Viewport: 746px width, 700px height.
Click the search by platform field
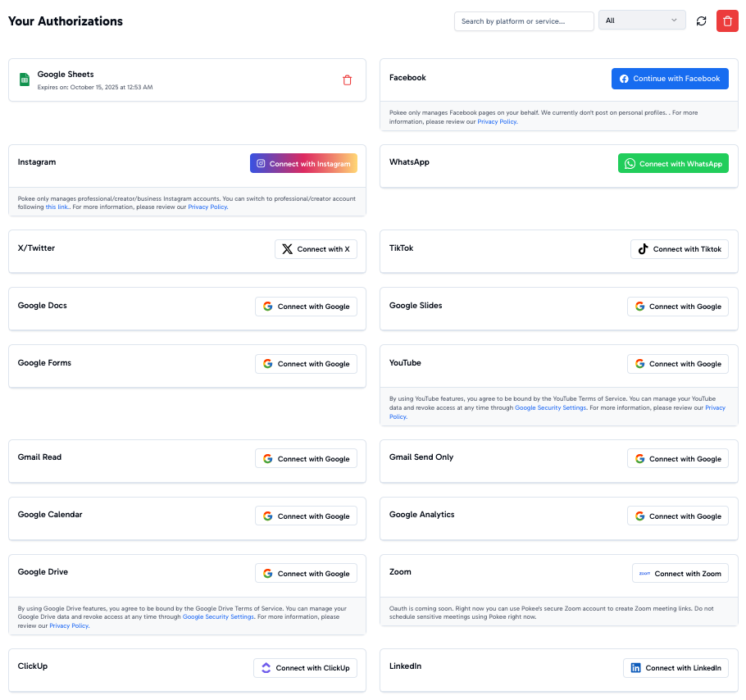coord(524,21)
